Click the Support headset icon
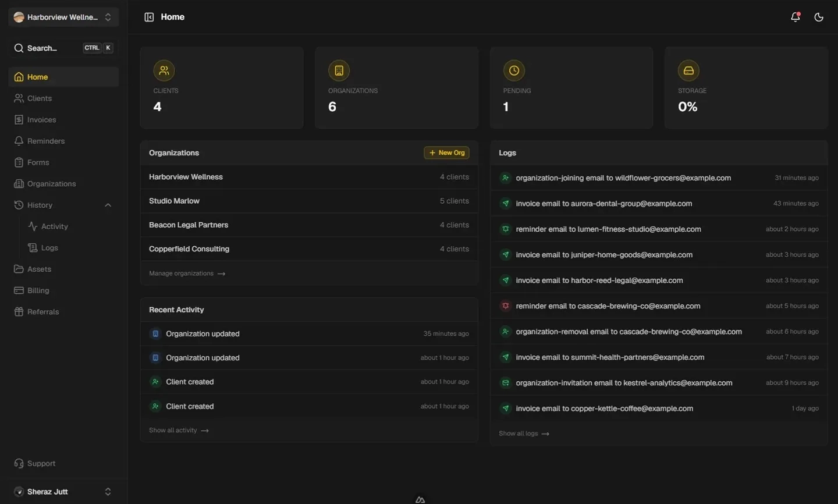838x504 pixels. coord(19,463)
